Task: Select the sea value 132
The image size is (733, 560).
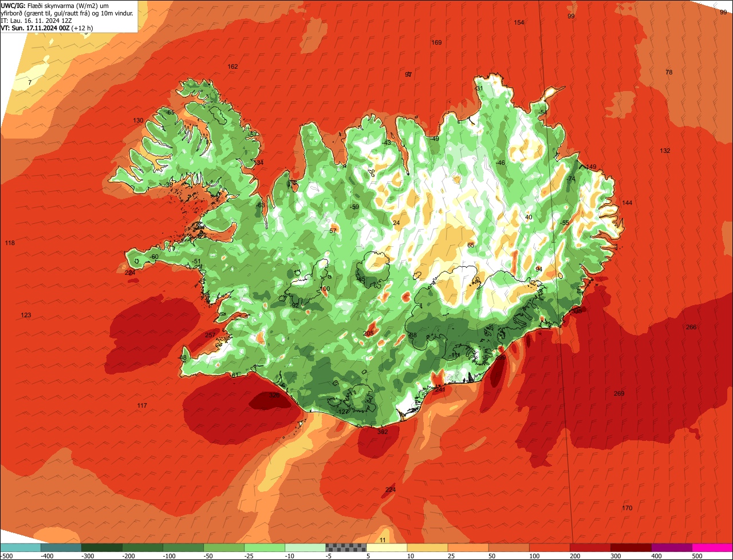Action: pyautogui.click(x=665, y=151)
